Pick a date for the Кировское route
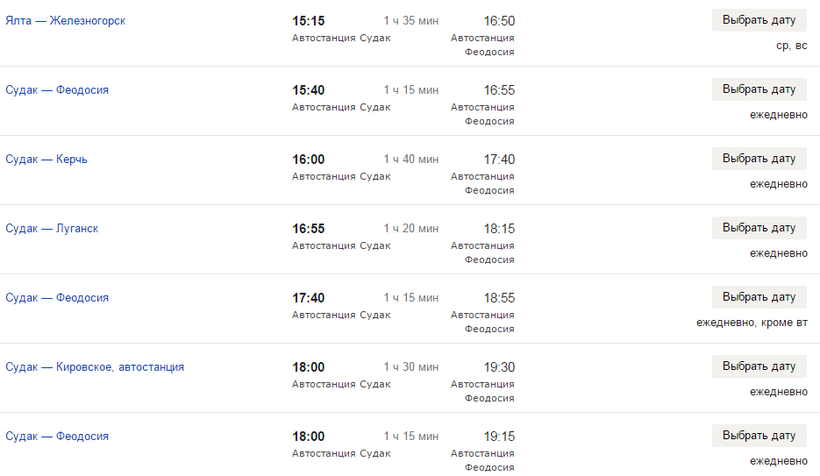This screenshot has width=820, height=476. tap(759, 366)
